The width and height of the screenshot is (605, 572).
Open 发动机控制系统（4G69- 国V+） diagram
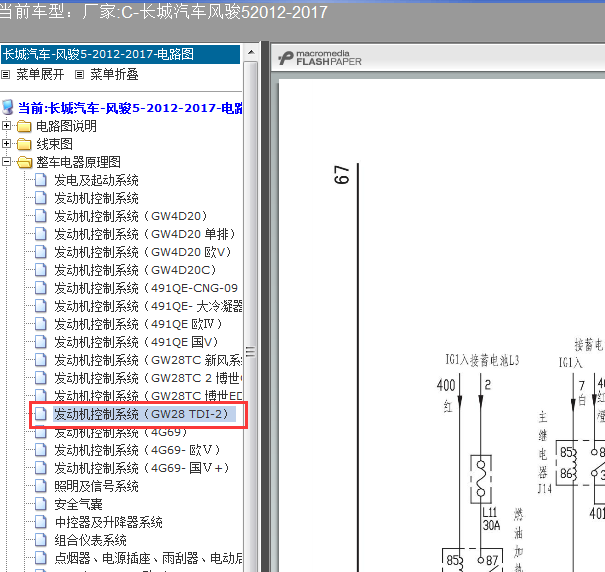click(142, 468)
